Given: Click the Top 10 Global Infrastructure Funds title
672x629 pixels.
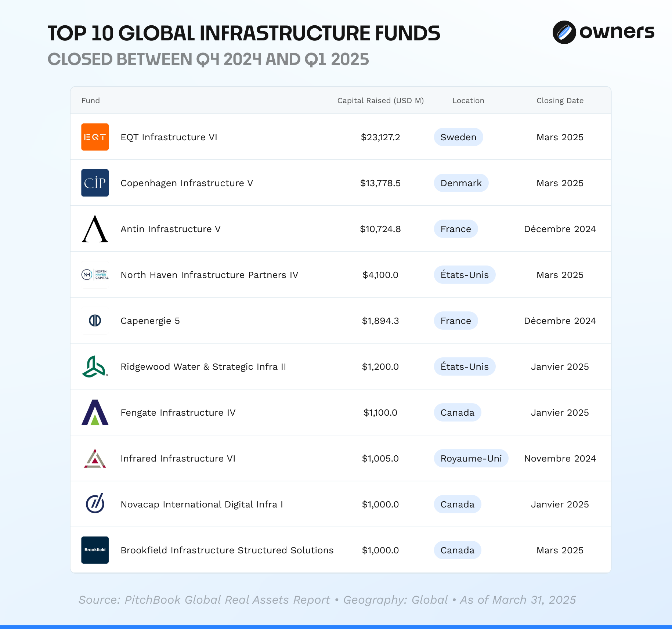Looking at the screenshot, I should pyautogui.click(x=244, y=33).
